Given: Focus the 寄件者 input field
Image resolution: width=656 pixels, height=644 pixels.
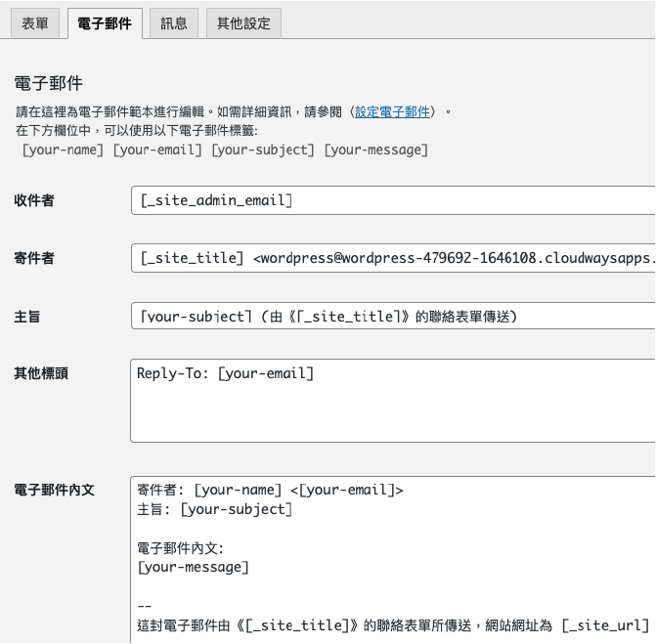Looking at the screenshot, I should point(391,258).
